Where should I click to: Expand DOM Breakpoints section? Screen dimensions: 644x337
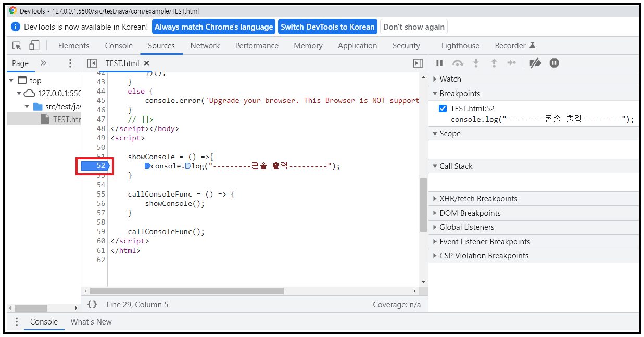[x=534, y=213]
